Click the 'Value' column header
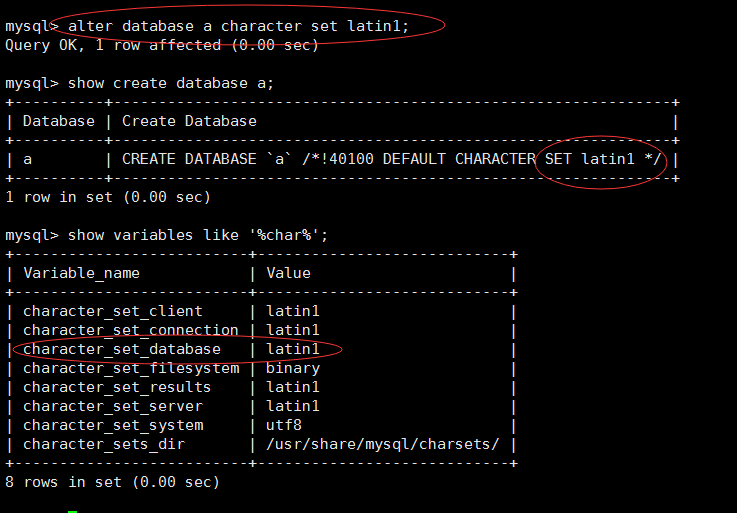This screenshot has width=737, height=513. point(289,273)
